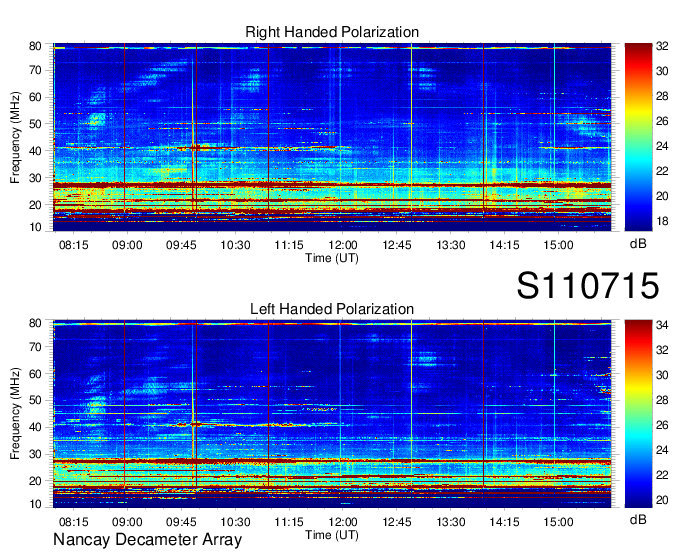Click the Right Handed plot's color scale bar

(638, 137)
